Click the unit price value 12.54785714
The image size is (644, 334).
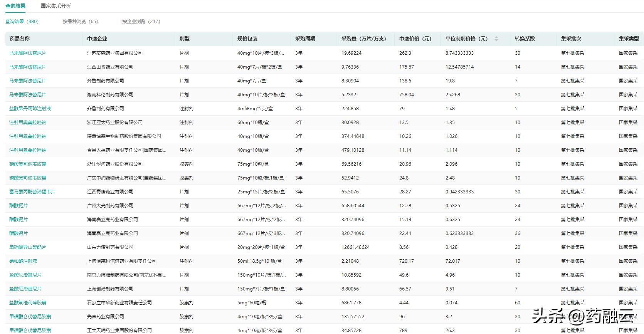tap(460, 67)
